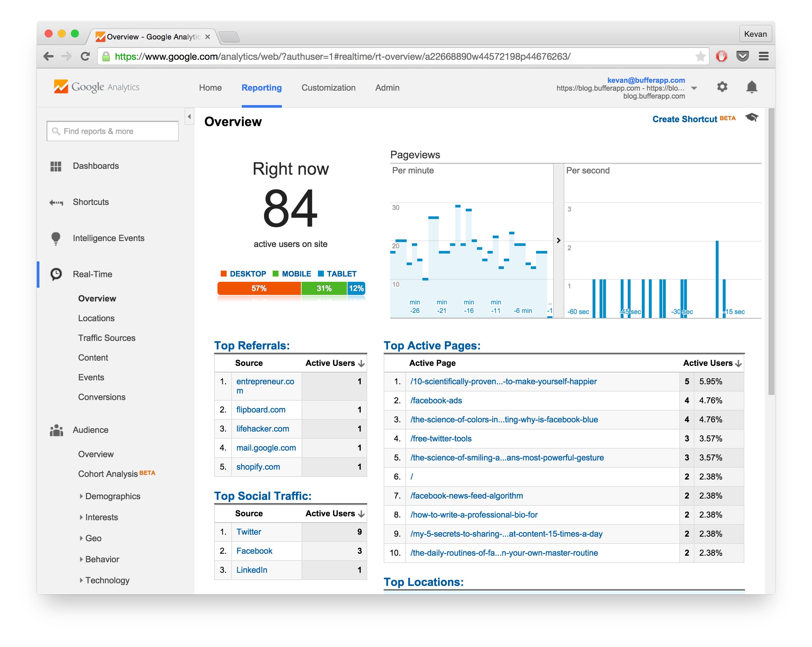Open /facebook-news-feed-algorithm page

click(467, 496)
